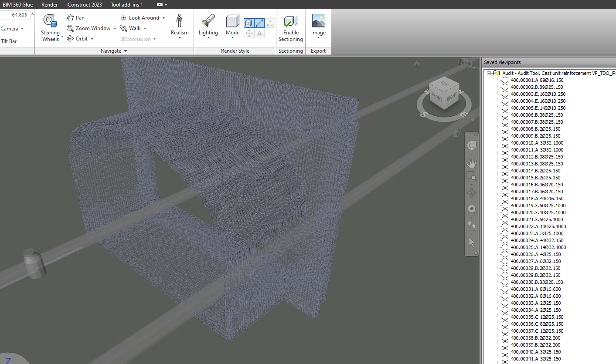The height and width of the screenshot is (364, 616).
Task: Toggle the Surfaces render style button
Action: (x=248, y=23)
